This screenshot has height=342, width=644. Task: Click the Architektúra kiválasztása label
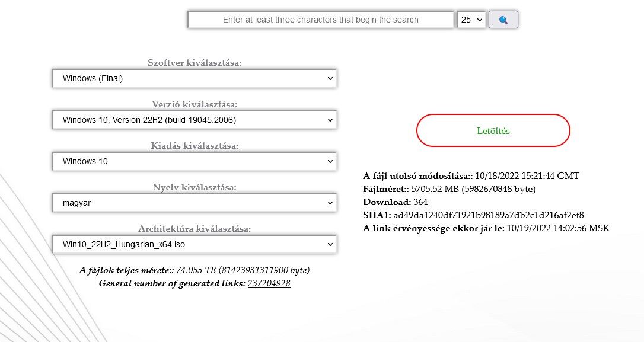click(x=195, y=229)
